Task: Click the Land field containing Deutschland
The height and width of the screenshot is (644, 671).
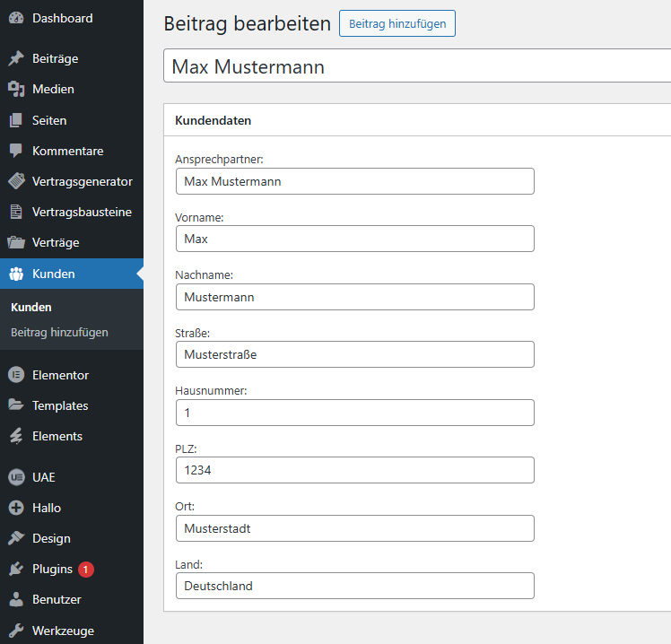Action: [354, 586]
